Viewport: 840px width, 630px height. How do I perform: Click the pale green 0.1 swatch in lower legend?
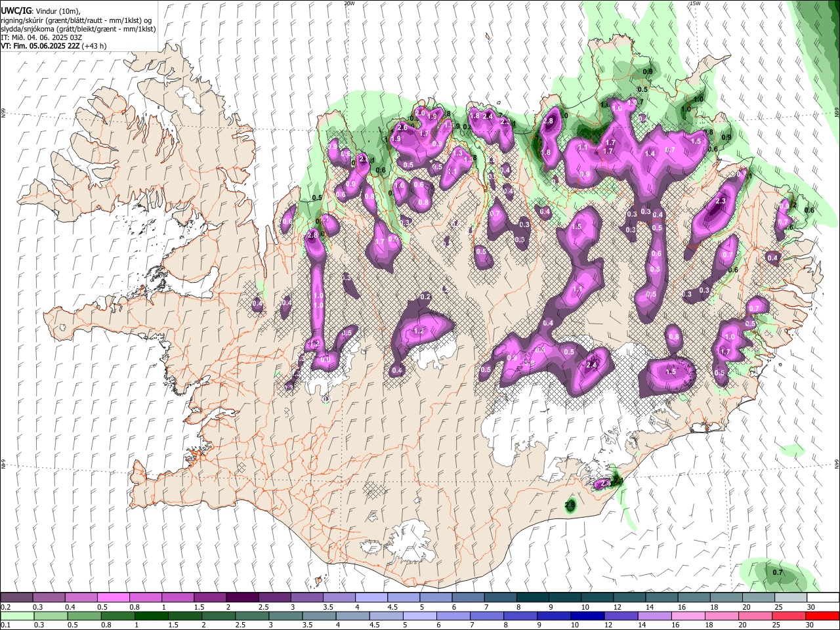[16, 616]
